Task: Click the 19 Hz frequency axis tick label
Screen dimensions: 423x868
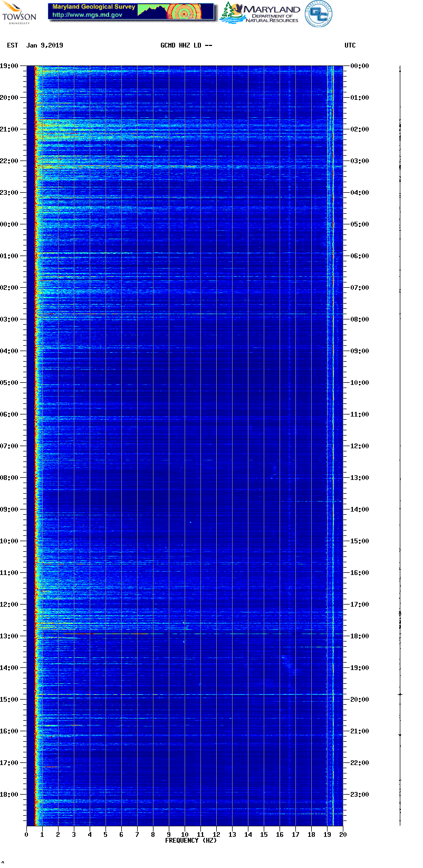Action: [327, 834]
